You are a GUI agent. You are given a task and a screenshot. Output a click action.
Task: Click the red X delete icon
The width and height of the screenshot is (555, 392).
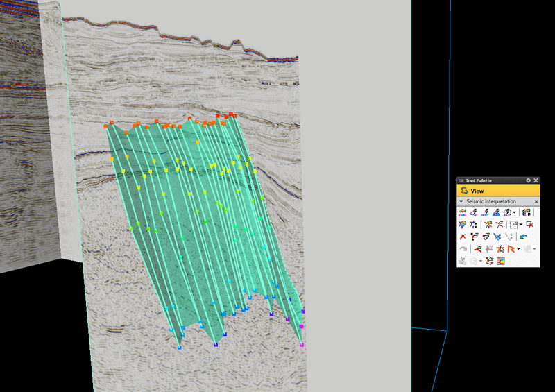coord(462,237)
